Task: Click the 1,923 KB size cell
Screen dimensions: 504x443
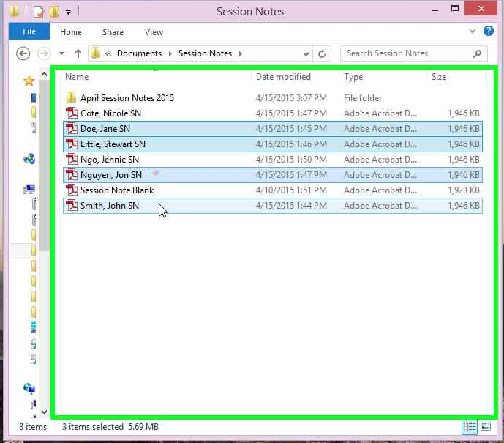Action: coord(464,190)
